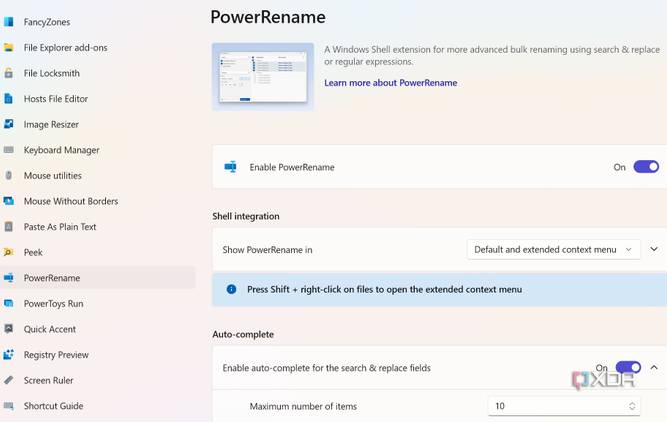Viewport: 667px width, 422px height.
Task: Click the Auto-complete section label
Action: coord(243,334)
